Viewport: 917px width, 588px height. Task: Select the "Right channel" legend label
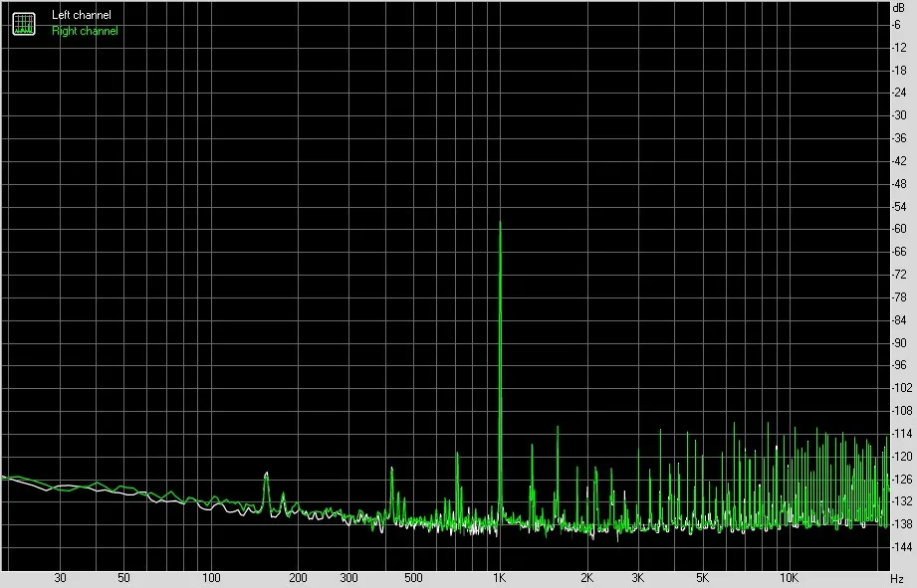[85, 31]
